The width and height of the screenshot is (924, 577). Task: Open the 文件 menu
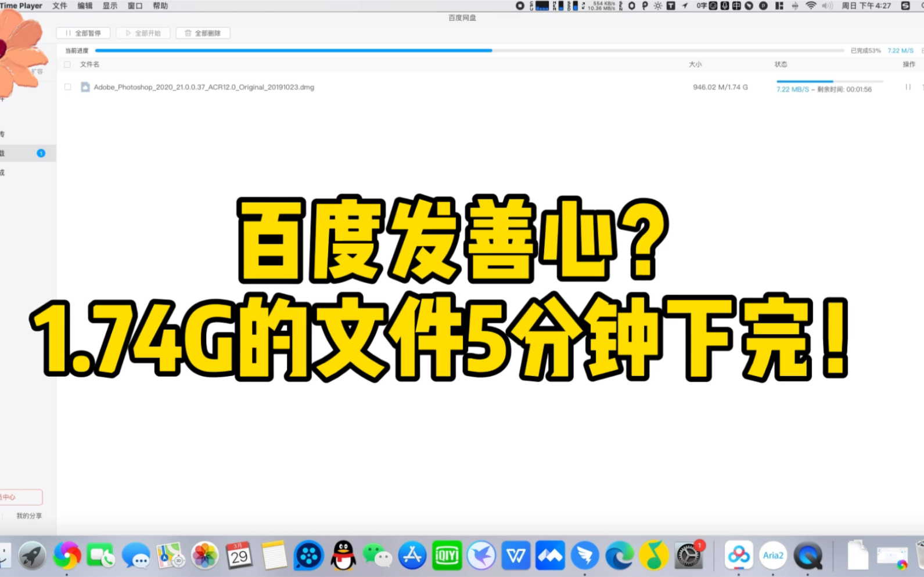pyautogui.click(x=60, y=6)
